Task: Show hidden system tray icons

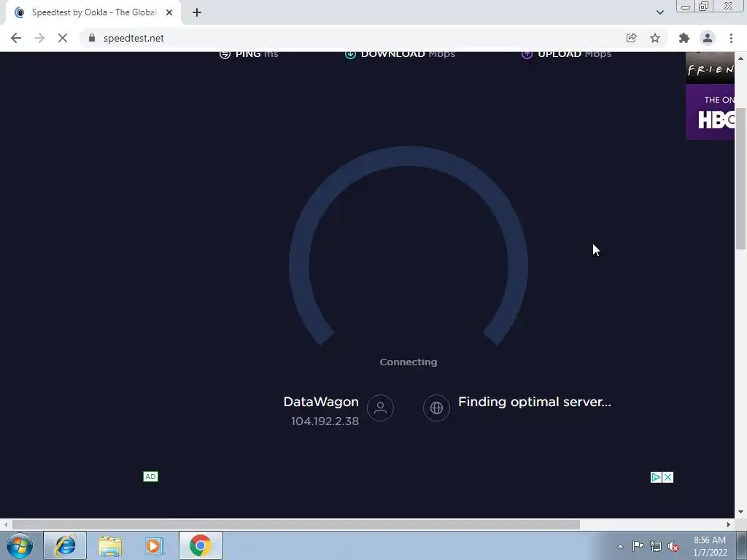Action: tap(620, 546)
